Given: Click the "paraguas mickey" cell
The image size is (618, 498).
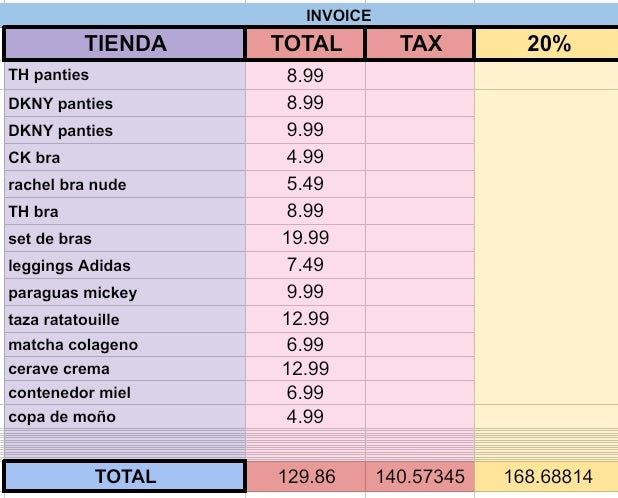Looking at the screenshot, I should (x=125, y=292).
